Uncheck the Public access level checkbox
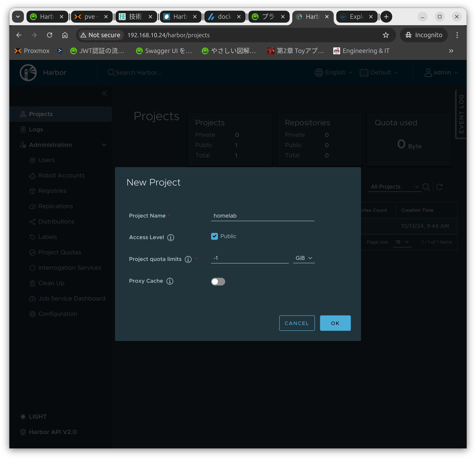This screenshot has height=459, width=476. coord(214,236)
